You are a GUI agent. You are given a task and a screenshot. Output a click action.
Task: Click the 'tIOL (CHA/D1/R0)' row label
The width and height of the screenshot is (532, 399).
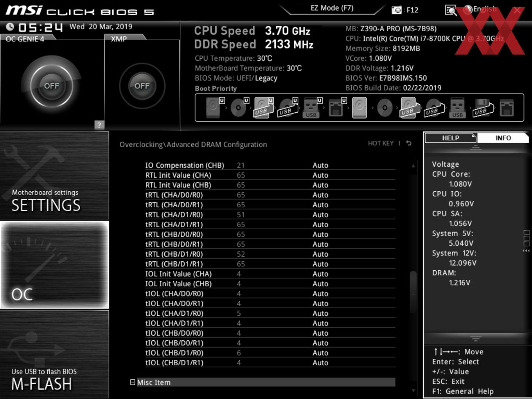tap(174, 313)
